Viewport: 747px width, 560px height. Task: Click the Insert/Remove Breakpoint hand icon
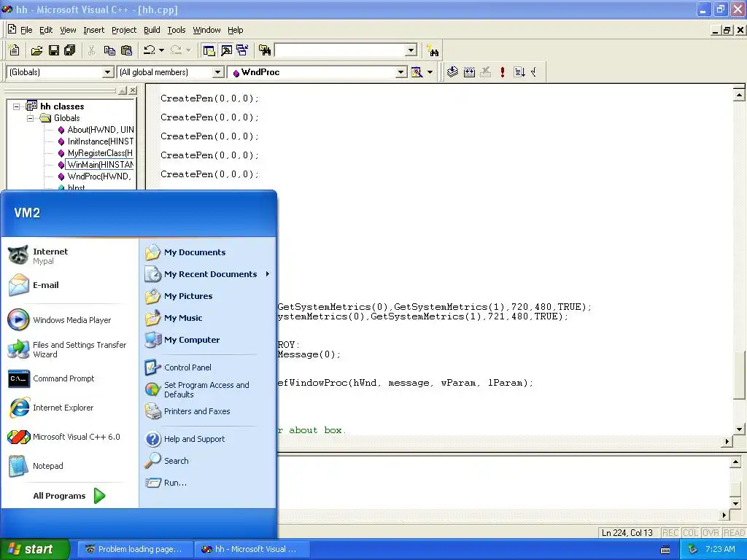535,72
